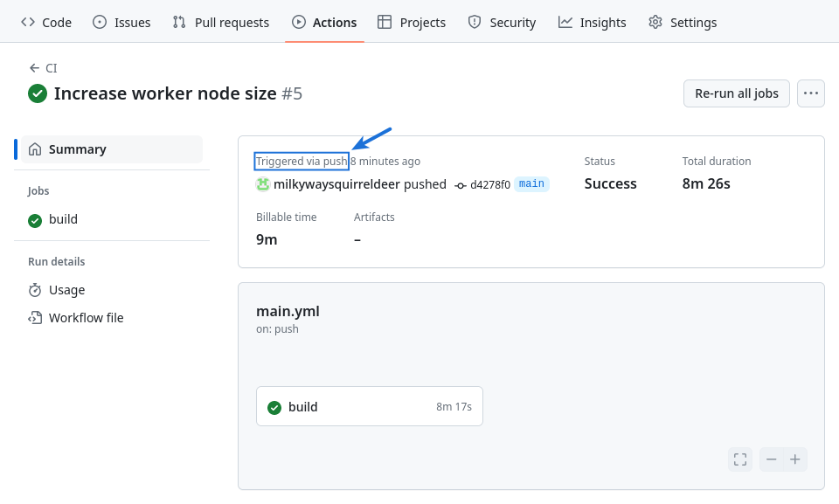Click the fullscreen icon in workflow graph
Image resolution: width=839 pixels, height=504 pixels.
[740, 459]
